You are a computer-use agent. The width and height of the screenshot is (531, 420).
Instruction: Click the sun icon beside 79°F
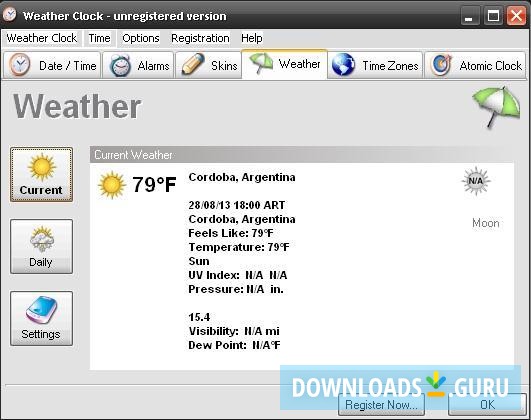pyautogui.click(x=111, y=185)
